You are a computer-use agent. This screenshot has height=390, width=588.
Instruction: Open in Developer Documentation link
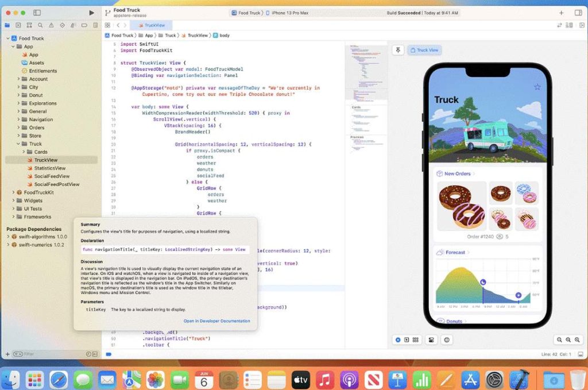coord(216,321)
